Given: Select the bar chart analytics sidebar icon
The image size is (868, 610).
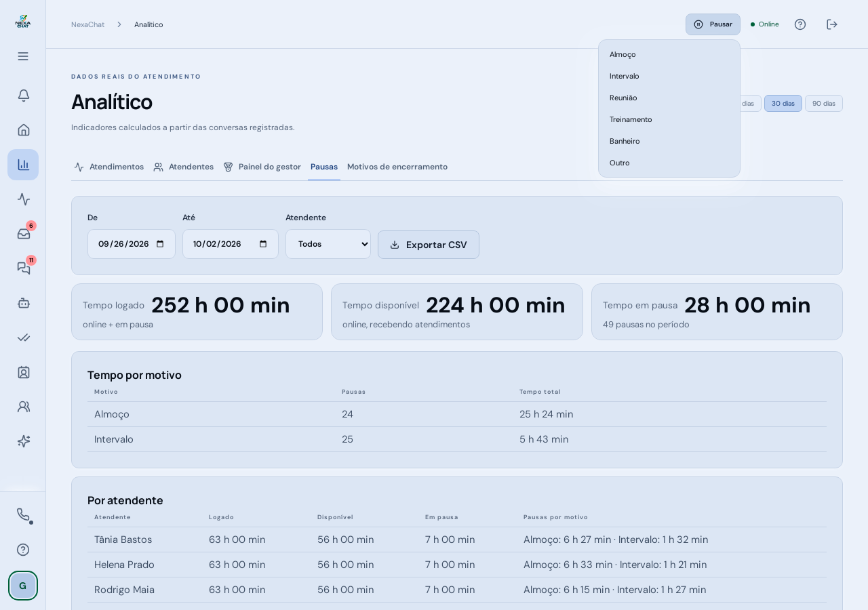Looking at the screenshot, I should pyautogui.click(x=23, y=165).
